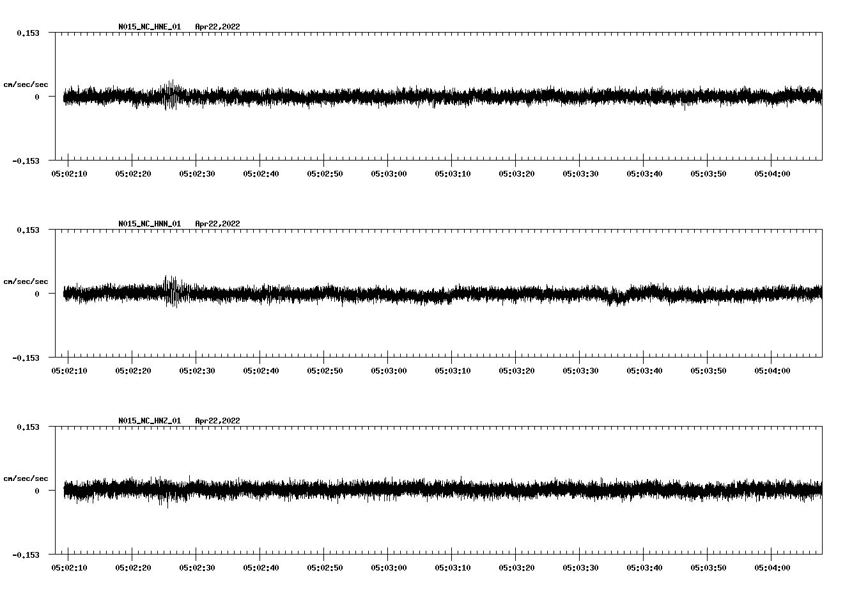Click the N015_NC_HNE_01 plot title
Viewport: 868px width, 591px height.
150,27
